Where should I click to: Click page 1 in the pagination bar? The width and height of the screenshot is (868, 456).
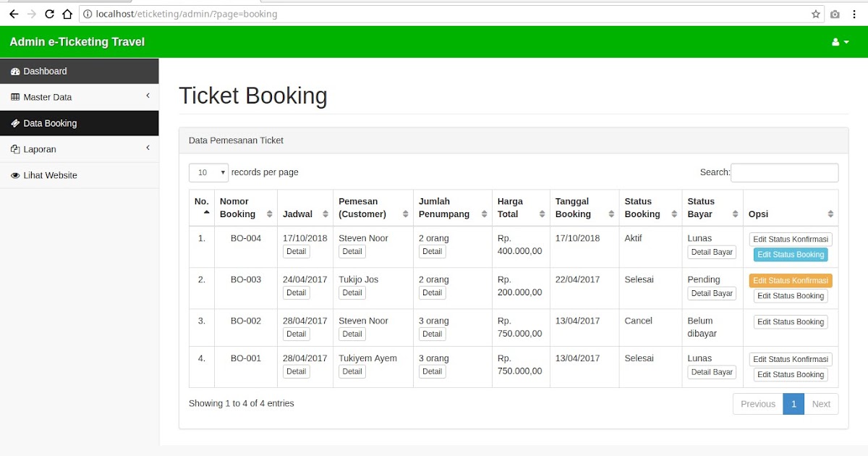point(793,404)
